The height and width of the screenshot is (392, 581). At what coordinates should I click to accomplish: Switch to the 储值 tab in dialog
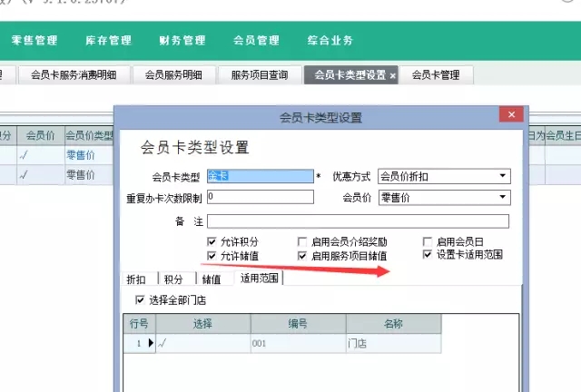point(212,279)
